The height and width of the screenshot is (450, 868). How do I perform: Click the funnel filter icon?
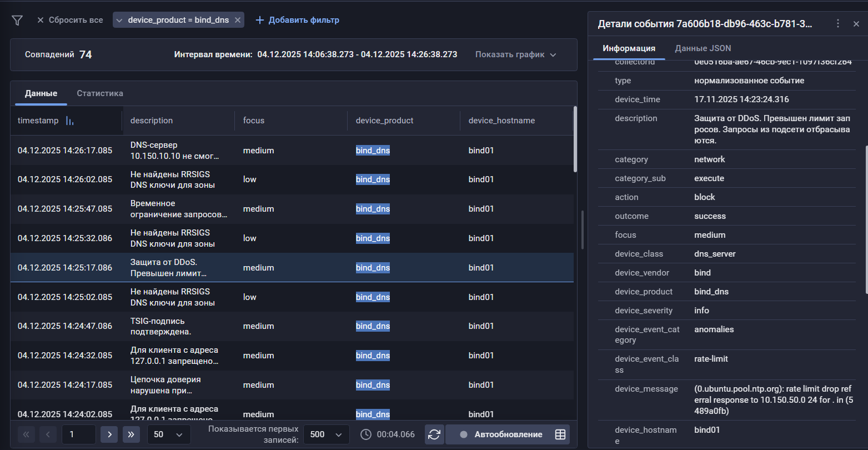pos(17,20)
